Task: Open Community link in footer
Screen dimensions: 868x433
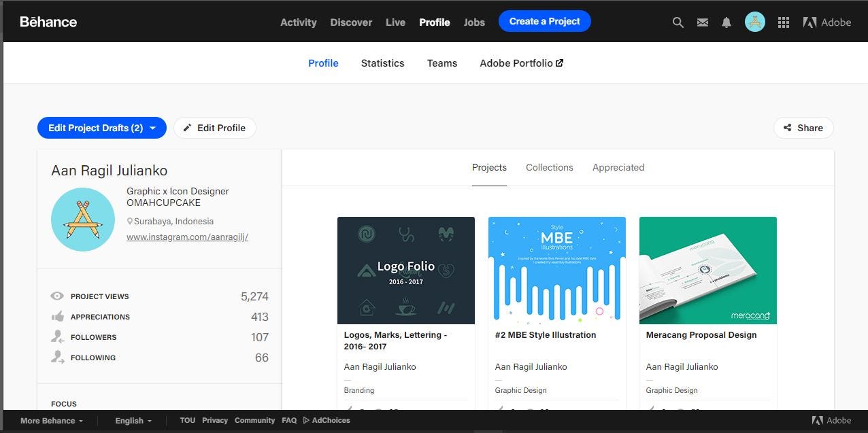Action: pos(255,421)
